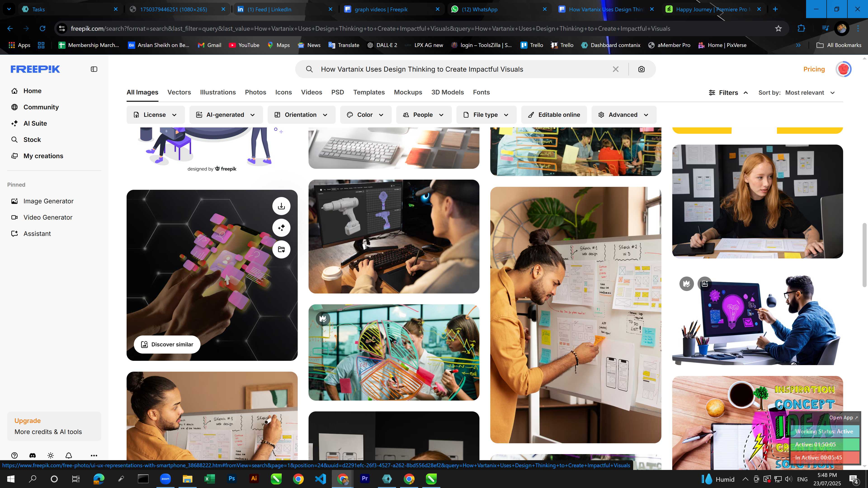Switch to the PSD tab

tap(337, 92)
